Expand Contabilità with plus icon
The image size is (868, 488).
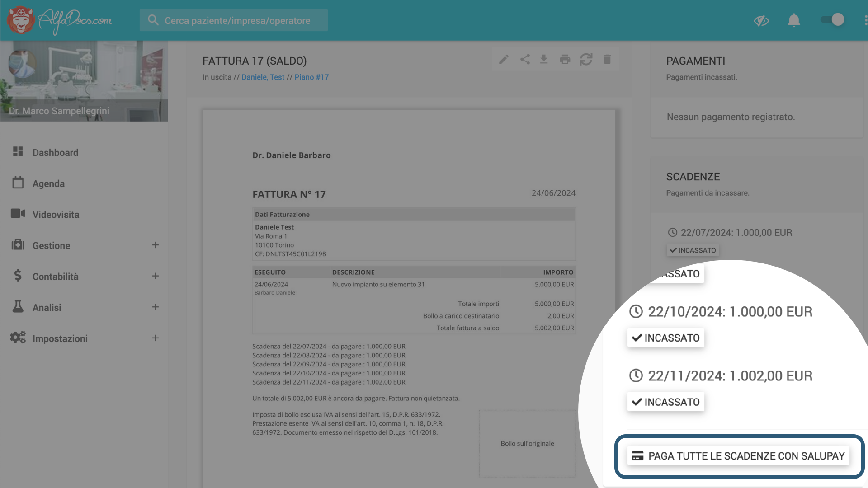pyautogui.click(x=155, y=276)
